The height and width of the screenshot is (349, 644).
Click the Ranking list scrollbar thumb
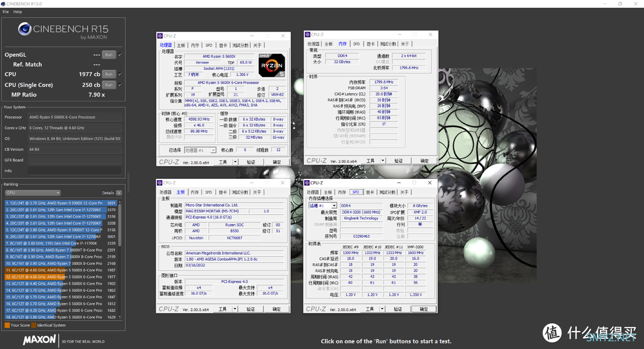click(120, 224)
